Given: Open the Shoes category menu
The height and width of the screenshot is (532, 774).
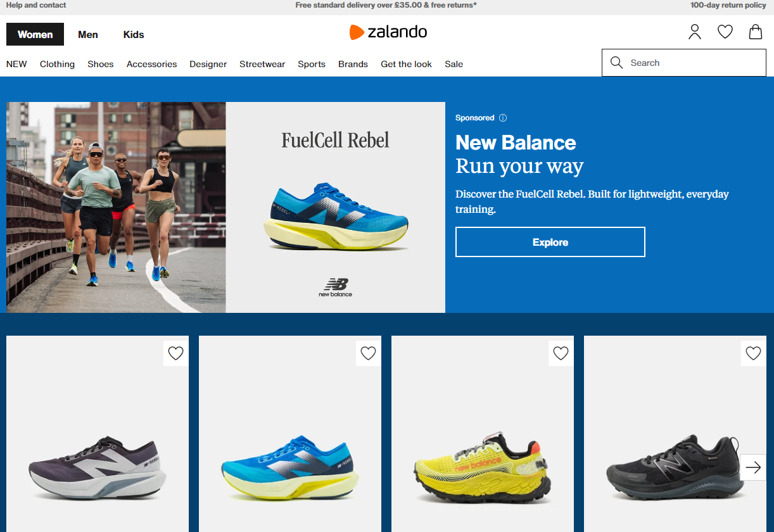Looking at the screenshot, I should 101,64.
